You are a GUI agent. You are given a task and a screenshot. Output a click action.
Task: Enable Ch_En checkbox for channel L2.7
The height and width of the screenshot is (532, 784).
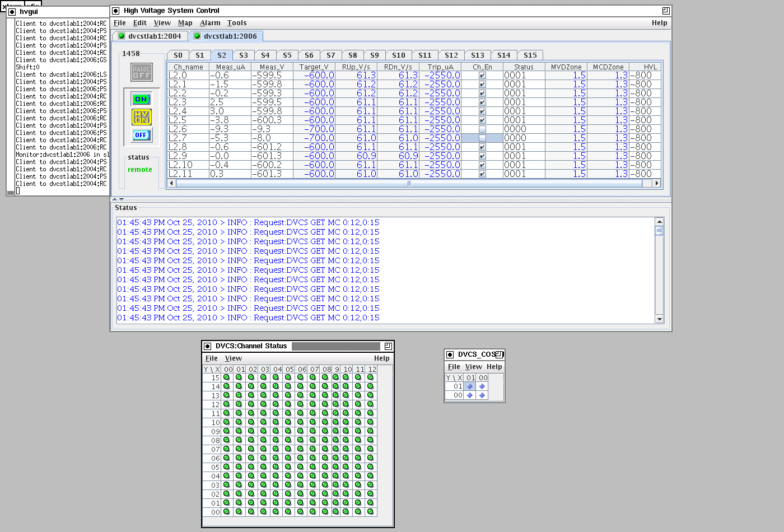point(482,138)
